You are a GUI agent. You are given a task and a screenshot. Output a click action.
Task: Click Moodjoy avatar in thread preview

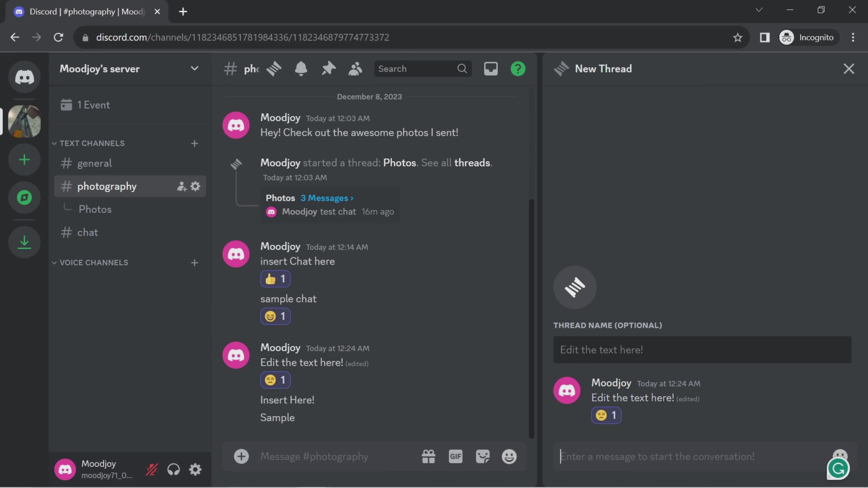tap(271, 212)
